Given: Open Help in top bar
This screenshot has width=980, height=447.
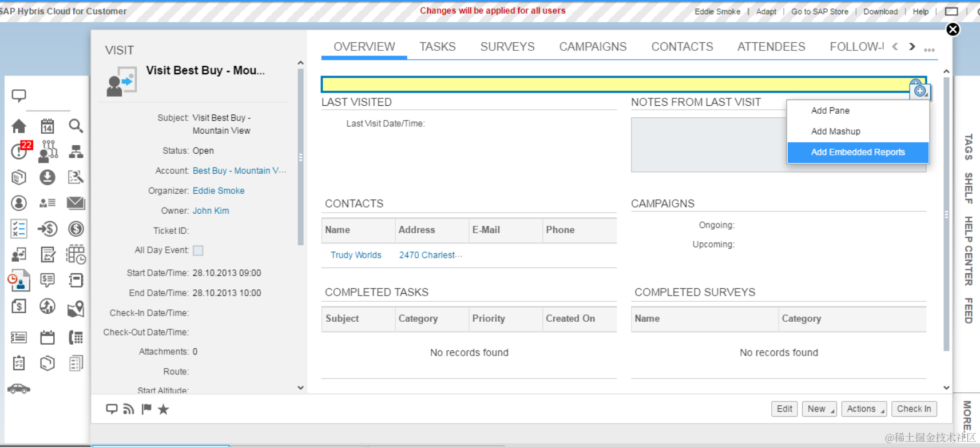Looking at the screenshot, I should (921, 11).
